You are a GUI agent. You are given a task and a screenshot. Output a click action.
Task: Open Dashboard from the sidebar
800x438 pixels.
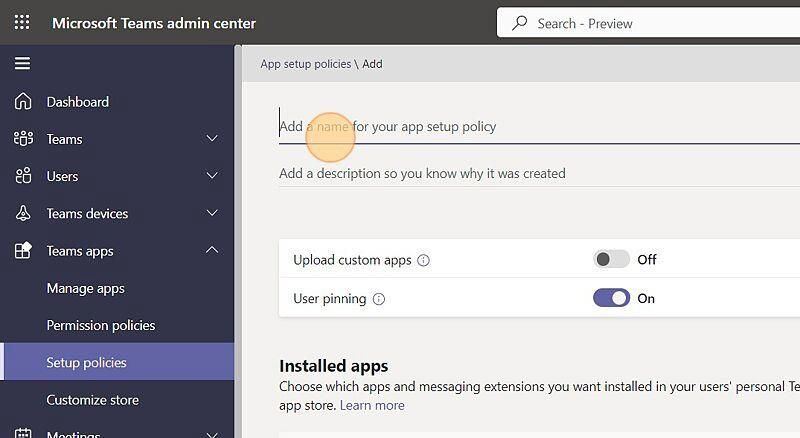[x=78, y=102]
